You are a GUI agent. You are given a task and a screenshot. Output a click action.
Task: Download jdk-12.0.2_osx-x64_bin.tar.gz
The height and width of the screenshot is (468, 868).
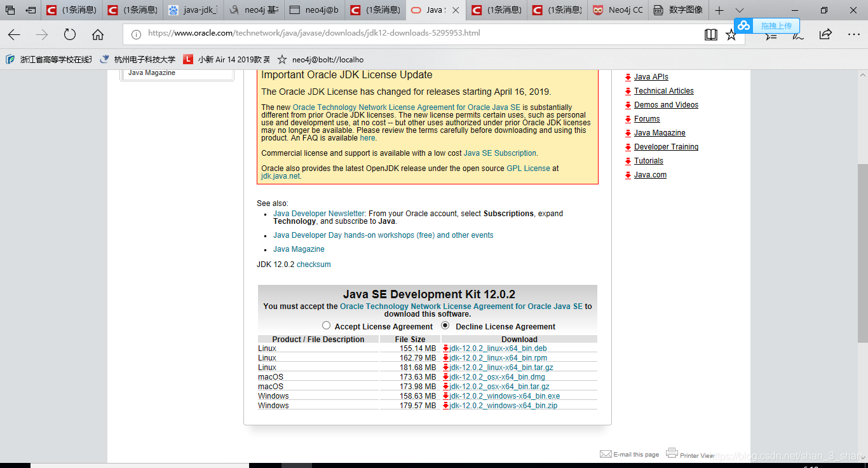(x=499, y=387)
